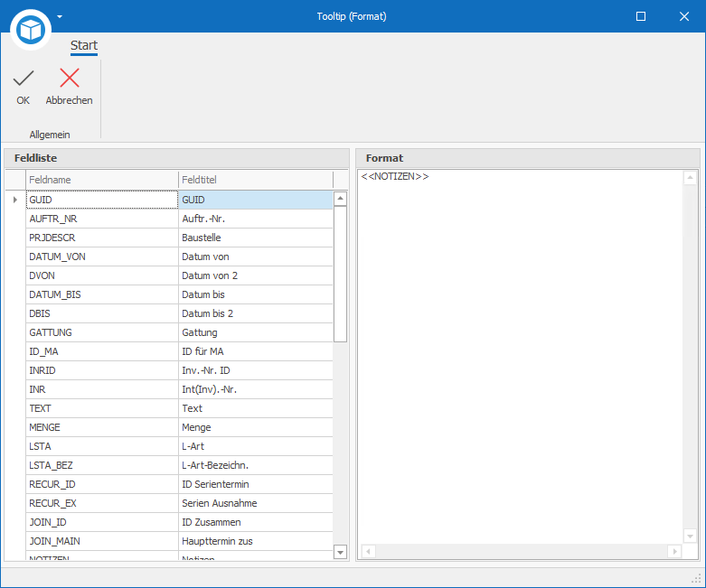Click the Serien Ausnahme cell
The height and width of the screenshot is (588, 706).
pos(256,503)
